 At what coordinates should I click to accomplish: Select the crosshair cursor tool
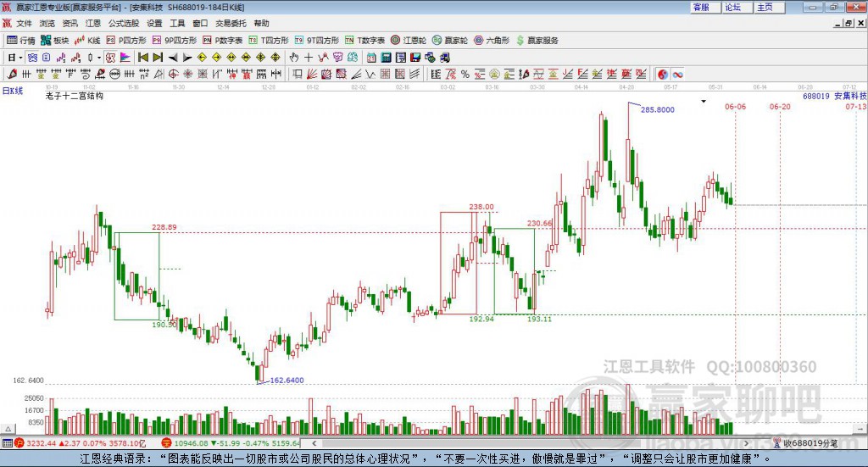click(309, 58)
